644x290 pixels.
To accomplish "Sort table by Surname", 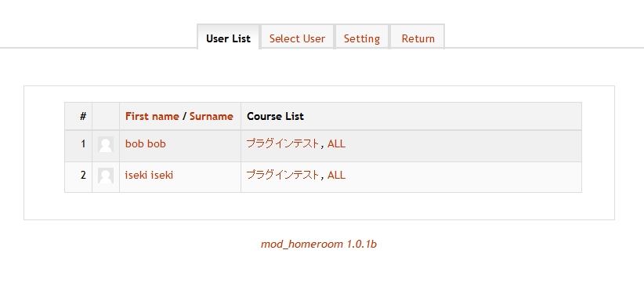I will click(x=211, y=116).
